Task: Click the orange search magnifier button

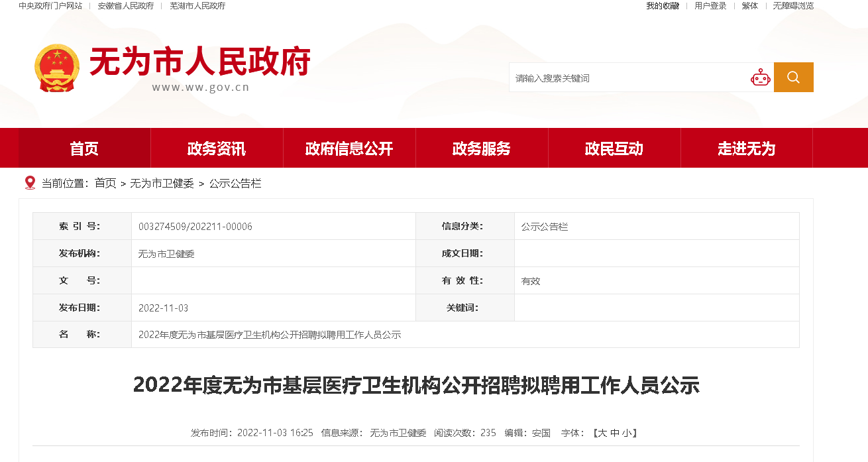Action: (793, 78)
